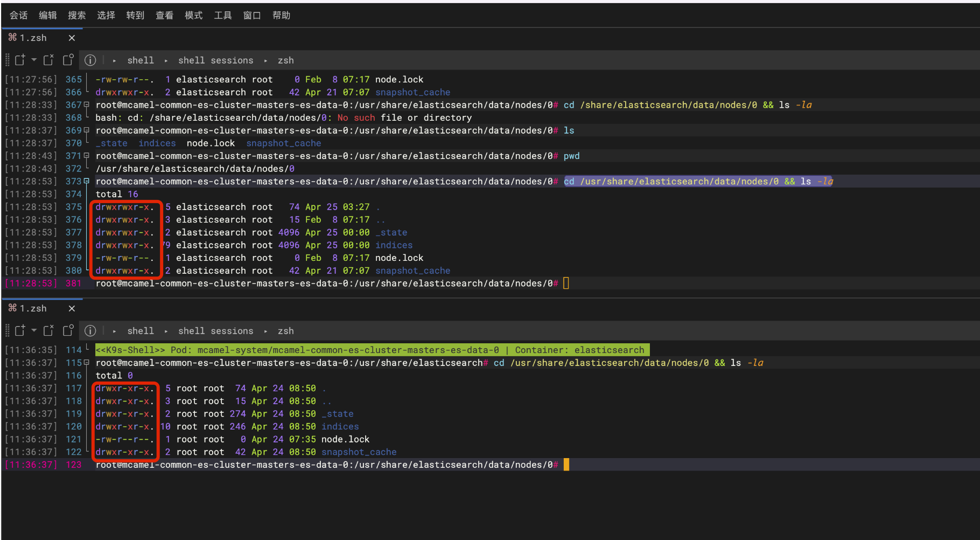Click the plus new-session icon in bottom toolbar
The height and width of the screenshot is (540, 980).
pyautogui.click(x=19, y=330)
